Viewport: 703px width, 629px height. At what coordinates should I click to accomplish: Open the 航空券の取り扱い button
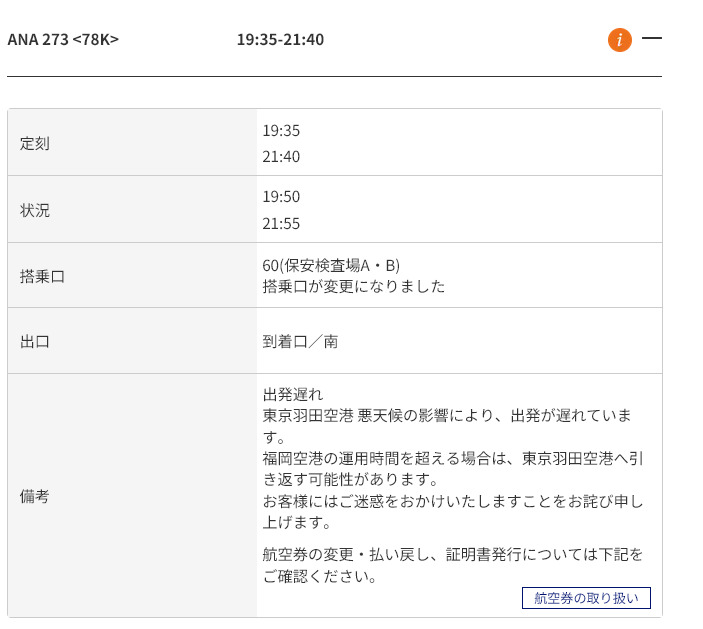click(x=586, y=598)
